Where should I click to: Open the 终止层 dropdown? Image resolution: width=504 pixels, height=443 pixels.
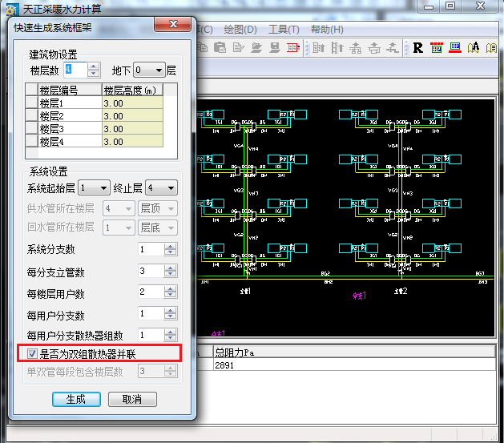160,188
